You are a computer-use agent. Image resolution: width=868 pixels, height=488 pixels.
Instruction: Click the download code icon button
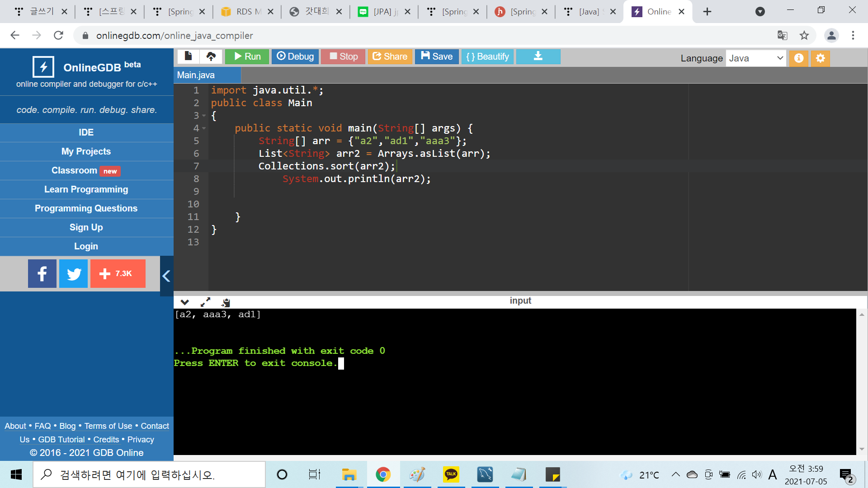tap(538, 56)
